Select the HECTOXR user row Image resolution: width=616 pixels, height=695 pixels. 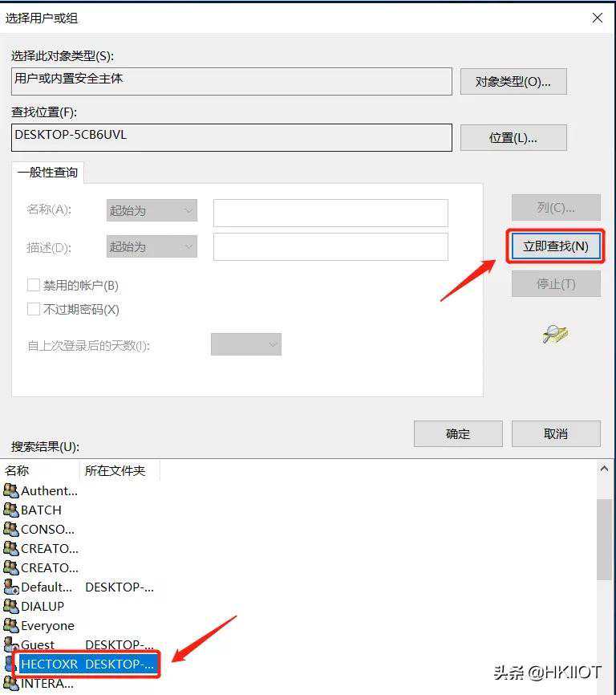(x=87, y=664)
